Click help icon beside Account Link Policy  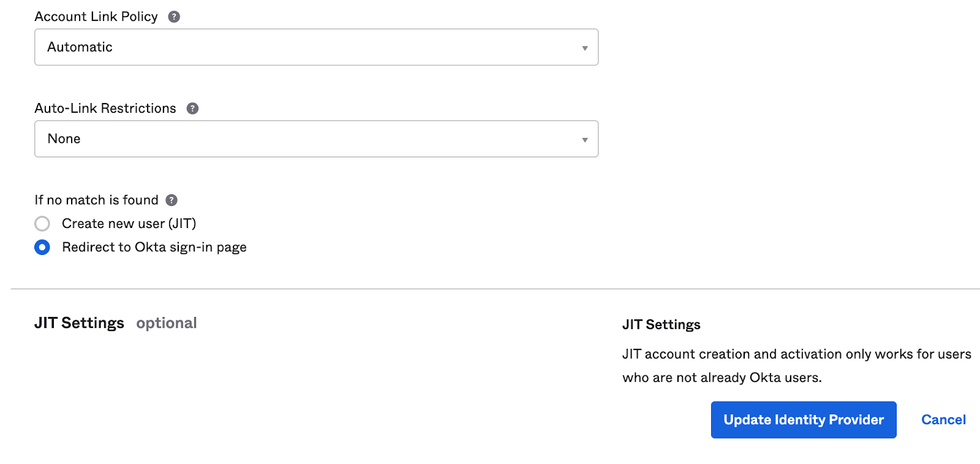[174, 17]
